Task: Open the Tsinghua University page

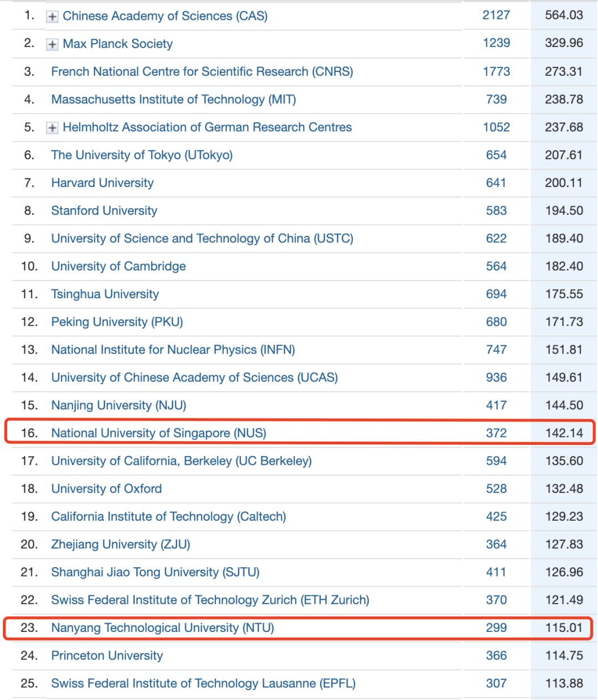Action: [105, 294]
